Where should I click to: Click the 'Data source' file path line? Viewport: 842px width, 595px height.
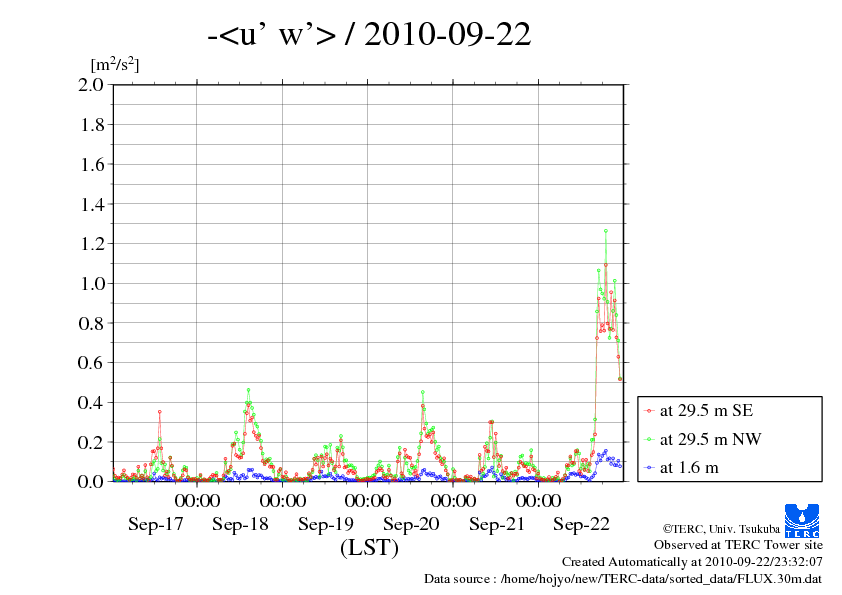coord(623,579)
